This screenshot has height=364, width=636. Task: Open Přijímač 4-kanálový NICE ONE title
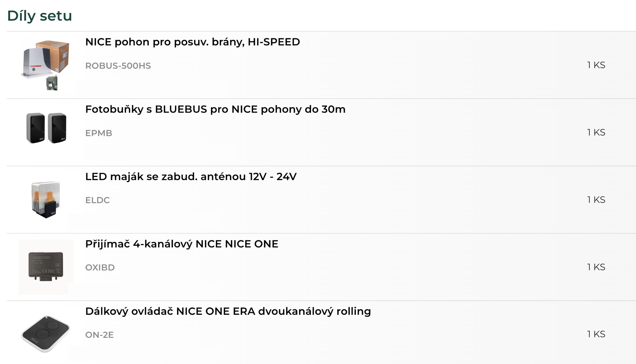tap(182, 244)
